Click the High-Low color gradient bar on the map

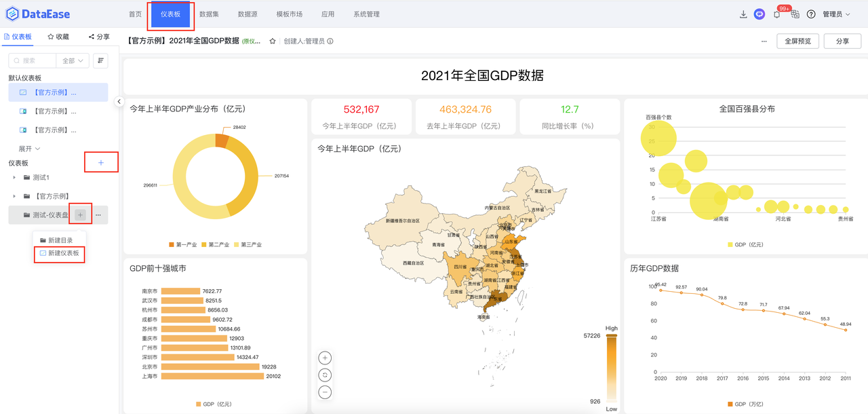pos(610,366)
